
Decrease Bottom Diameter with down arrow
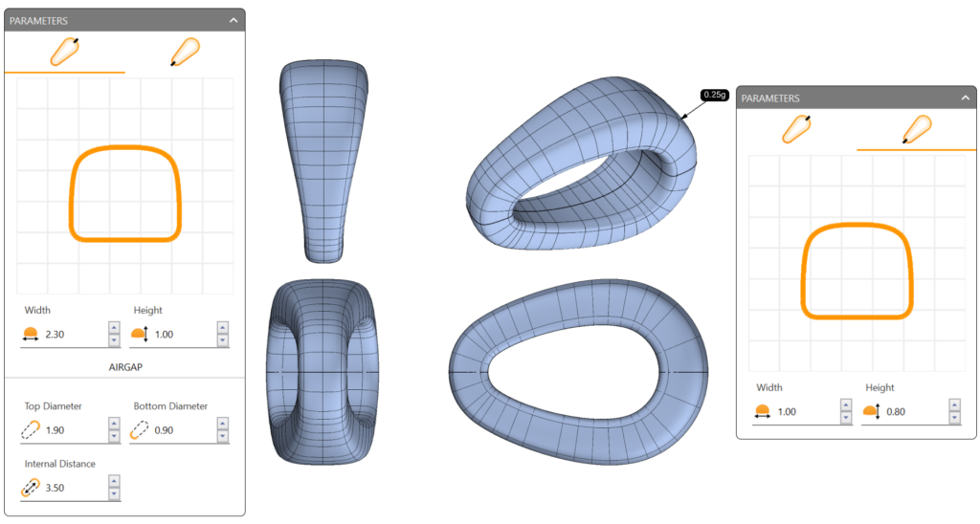pyautogui.click(x=223, y=436)
